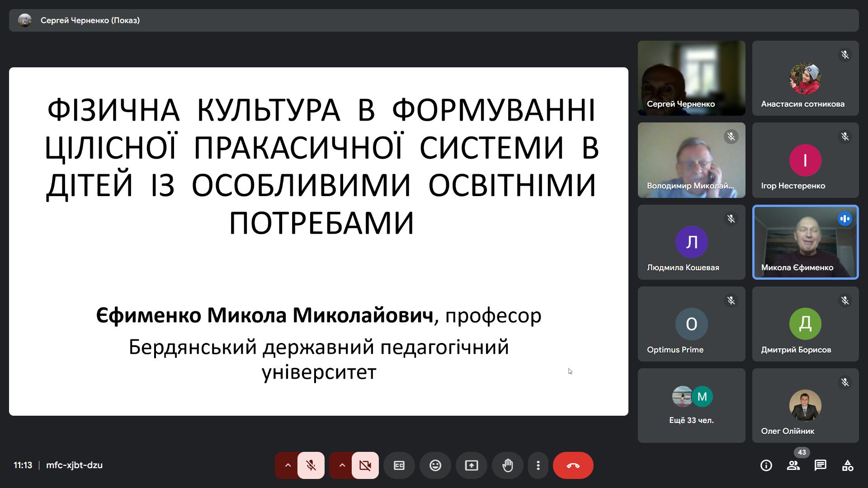
Task: Open the chat with everyone panel
Action: coord(820,465)
